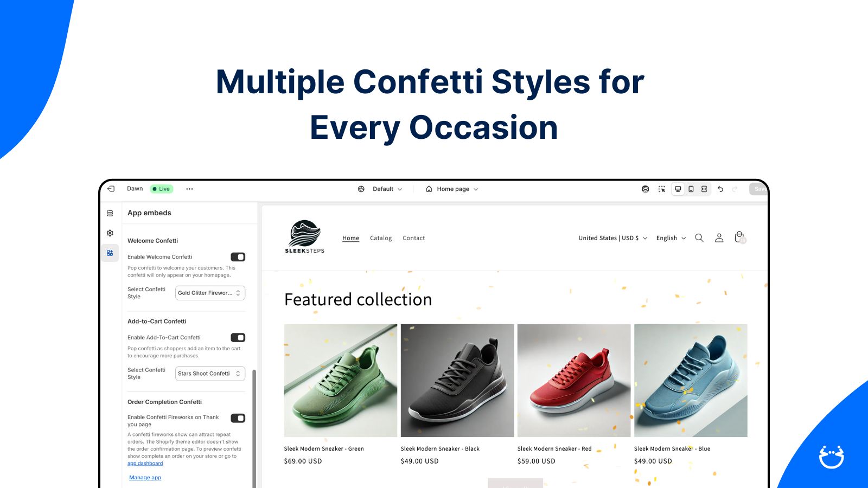Image resolution: width=868 pixels, height=488 pixels.
Task: Open the Catalog navigation menu item
Action: (x=381, y=238)
